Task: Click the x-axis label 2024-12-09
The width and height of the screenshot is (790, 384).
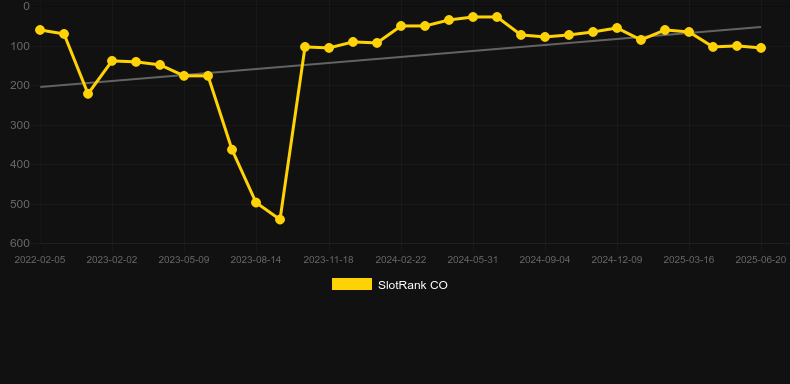Action: [617, 260]
